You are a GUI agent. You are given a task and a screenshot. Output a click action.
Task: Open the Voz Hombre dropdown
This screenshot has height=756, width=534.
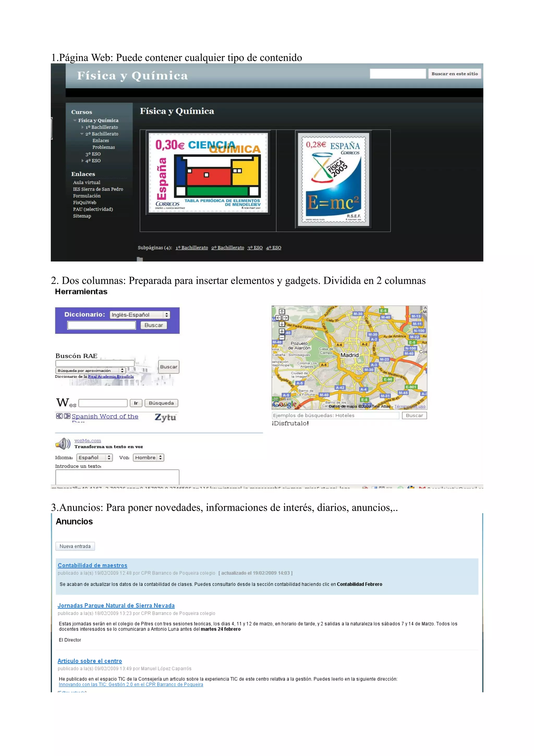(x=148, y=457)
